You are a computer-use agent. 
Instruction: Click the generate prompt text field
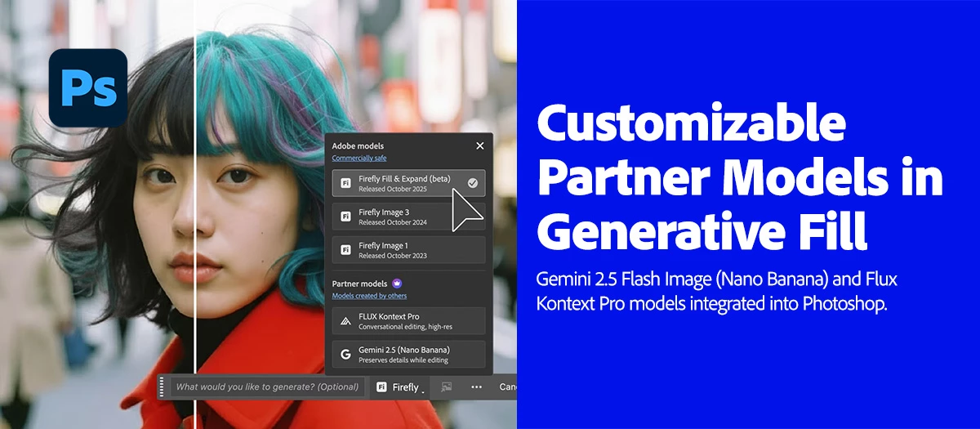point(267,387)
